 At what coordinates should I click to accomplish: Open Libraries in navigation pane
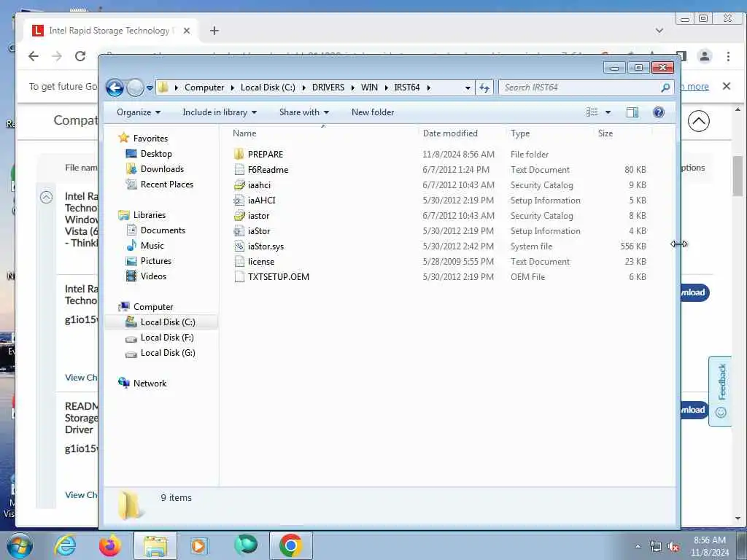(x=149, y=215)
